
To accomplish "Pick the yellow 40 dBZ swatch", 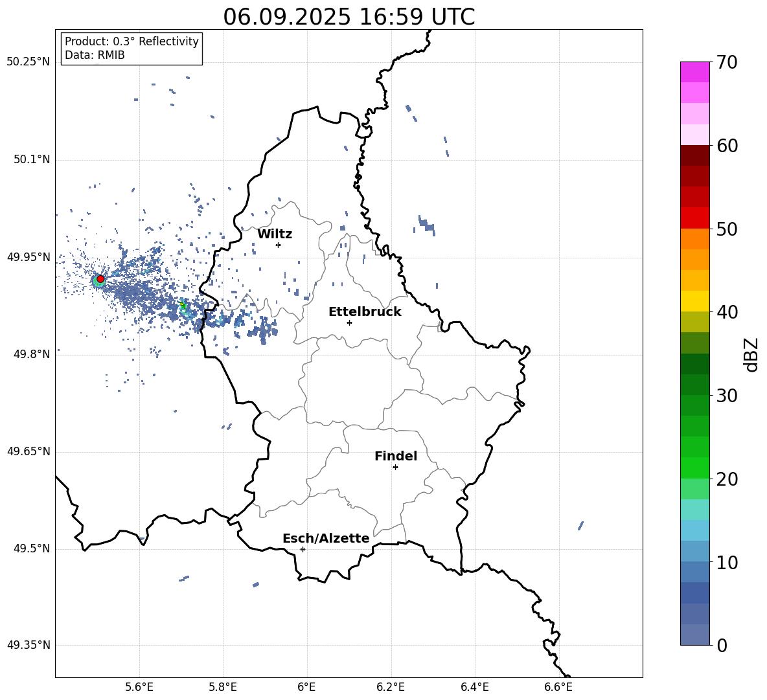I will click(x=694, y=301).
